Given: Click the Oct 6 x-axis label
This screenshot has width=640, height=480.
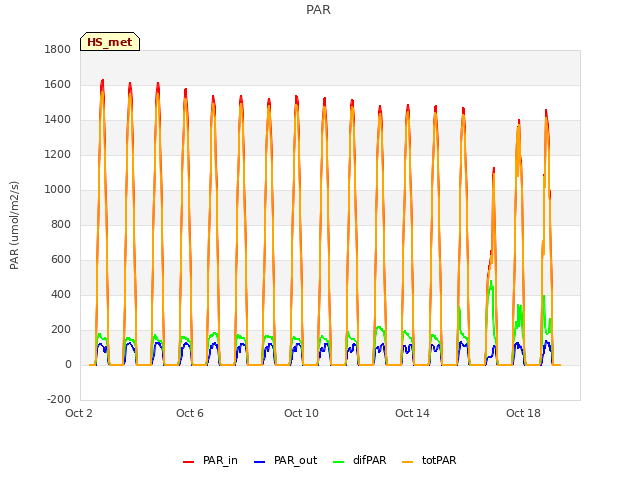Looking at the screenshot, I should 190,413.
